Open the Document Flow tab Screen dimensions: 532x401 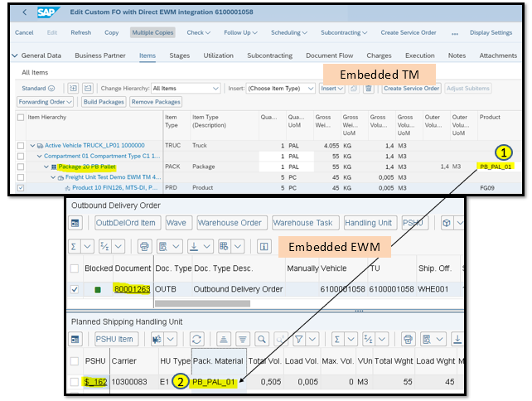325,56
